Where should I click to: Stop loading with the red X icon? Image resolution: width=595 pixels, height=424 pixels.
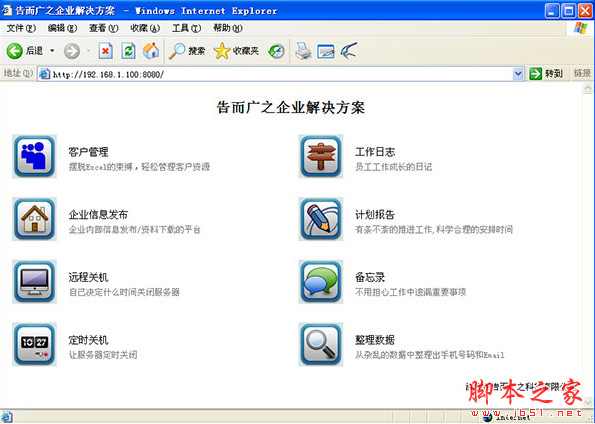pos(106,51)
